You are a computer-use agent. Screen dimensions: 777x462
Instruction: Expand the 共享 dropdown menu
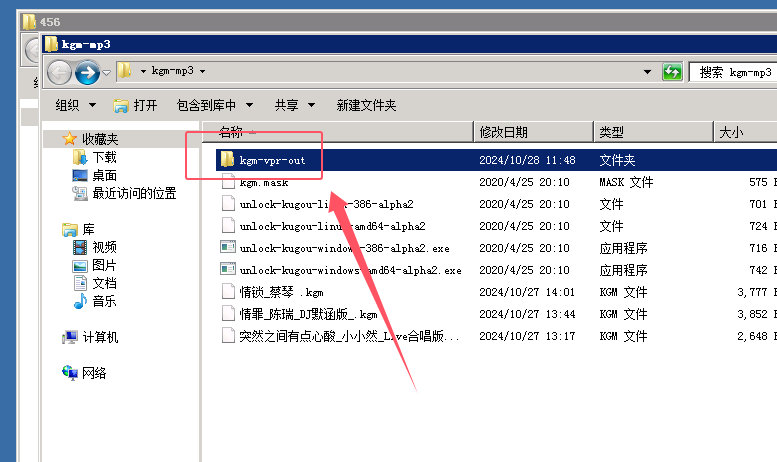tap(295, 105)
